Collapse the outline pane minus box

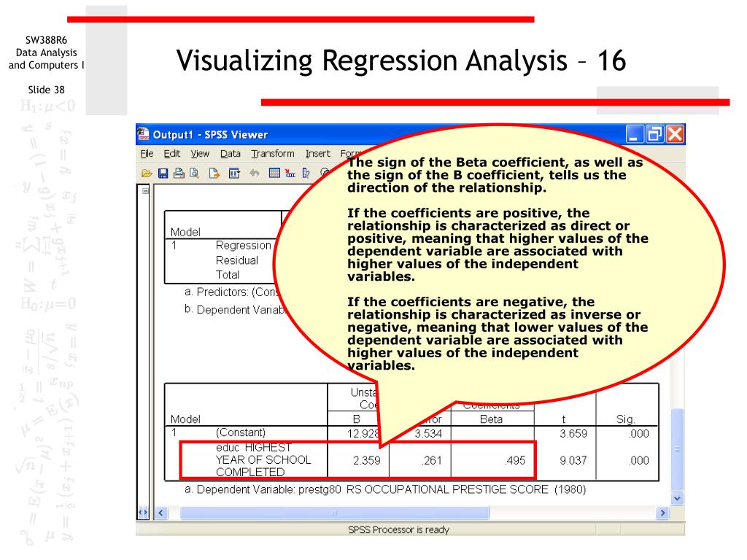click(145, 191)
